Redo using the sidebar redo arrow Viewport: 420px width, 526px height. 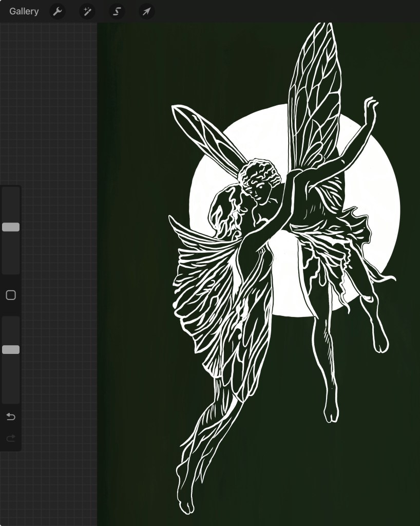click(x=11, y=438)
